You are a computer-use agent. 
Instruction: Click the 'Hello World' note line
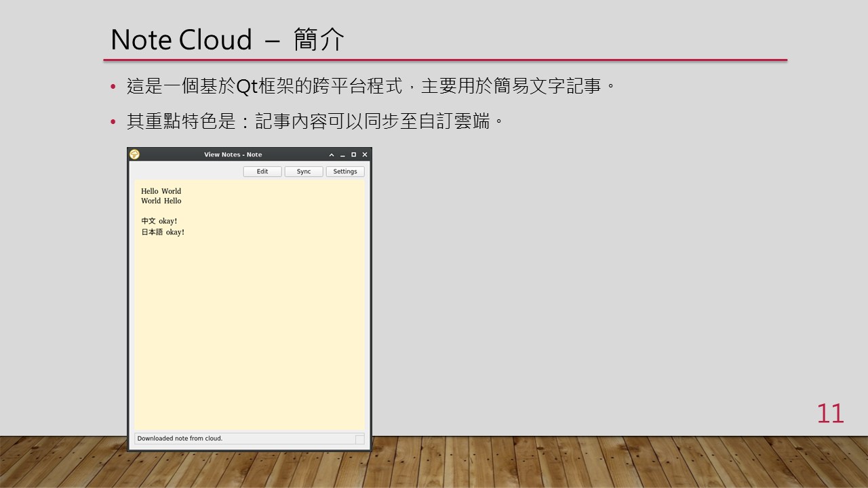pyautogui.click(x=161, y=191)
